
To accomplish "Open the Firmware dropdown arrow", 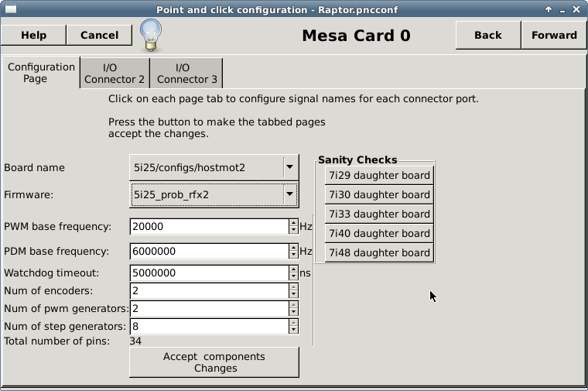I will [289, 194].
